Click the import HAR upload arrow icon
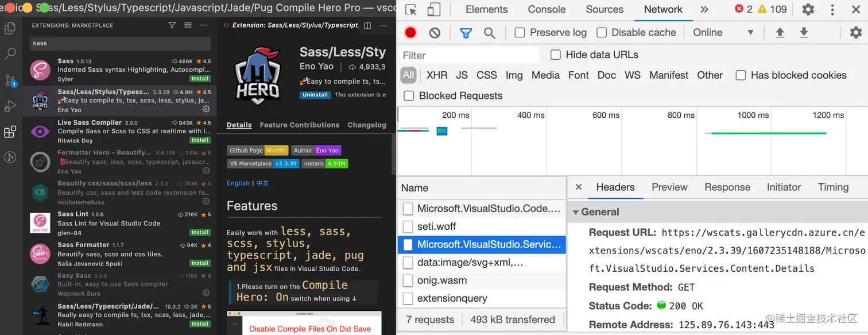This screenshot has height=335, width=868. pyautogui.click(x=780, y=33)
